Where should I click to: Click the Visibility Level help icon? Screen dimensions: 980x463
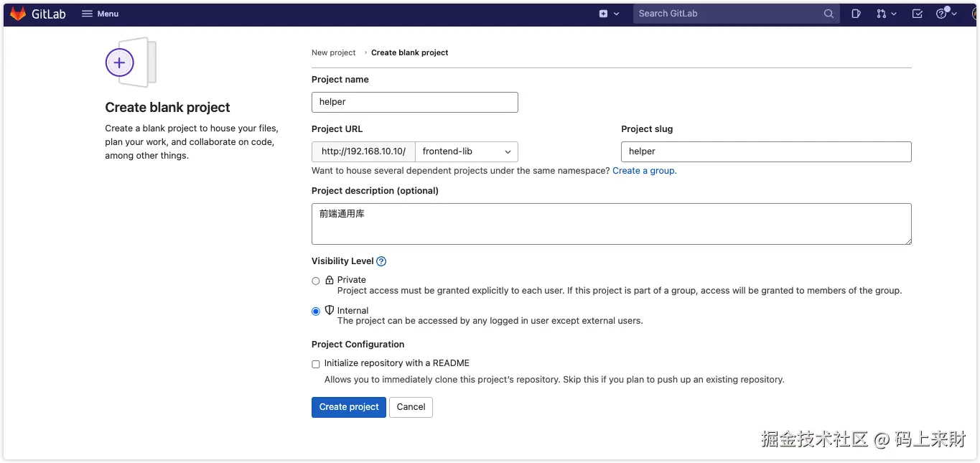[x=381, y=261]
